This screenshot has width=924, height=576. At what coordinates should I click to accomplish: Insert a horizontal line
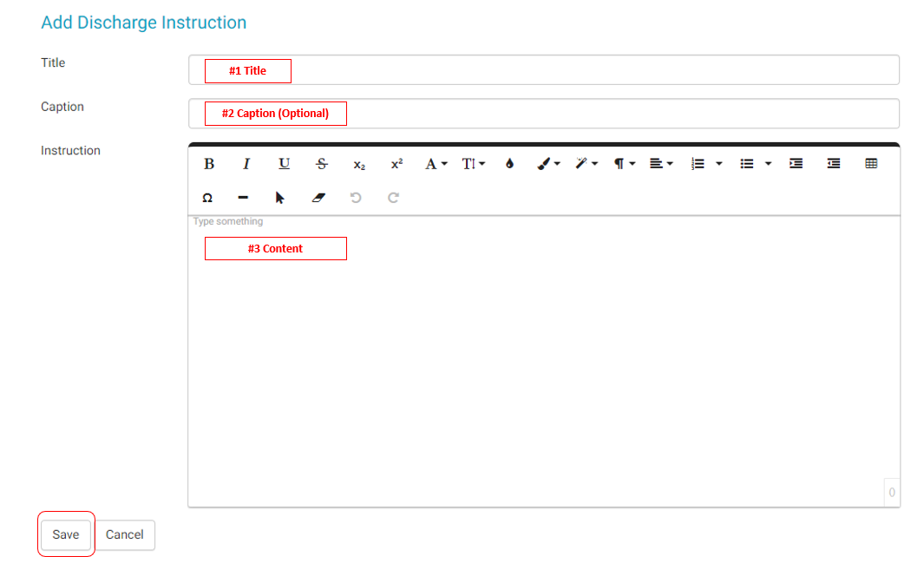pos(243,198)
